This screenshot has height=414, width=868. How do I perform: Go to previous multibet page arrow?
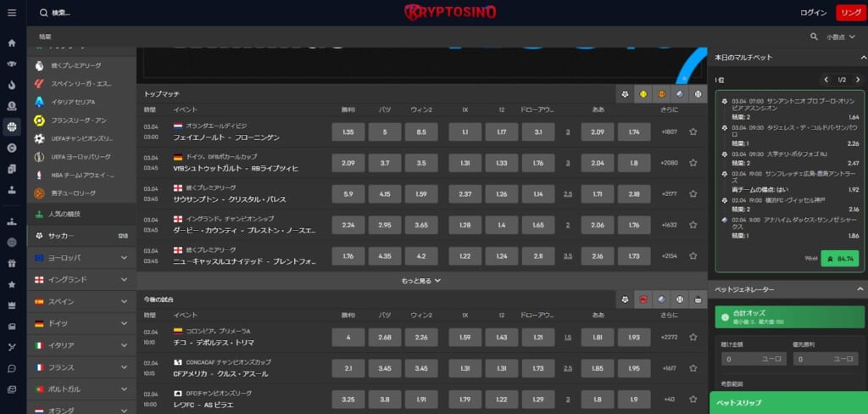tap(826, 80)
